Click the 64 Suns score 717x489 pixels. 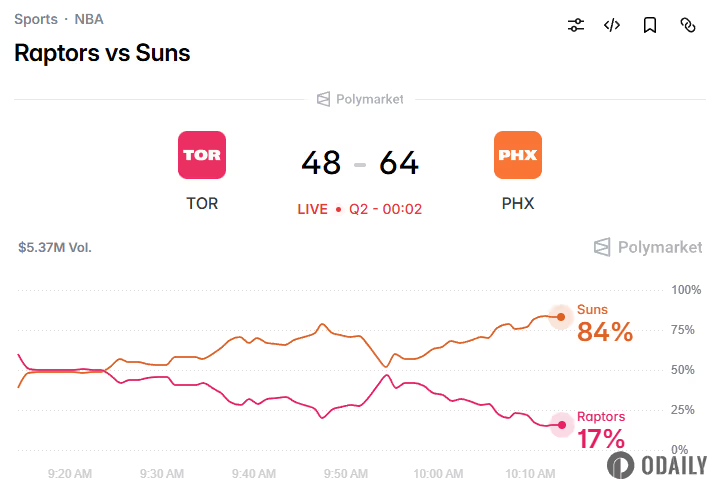(x=399, y=162)
